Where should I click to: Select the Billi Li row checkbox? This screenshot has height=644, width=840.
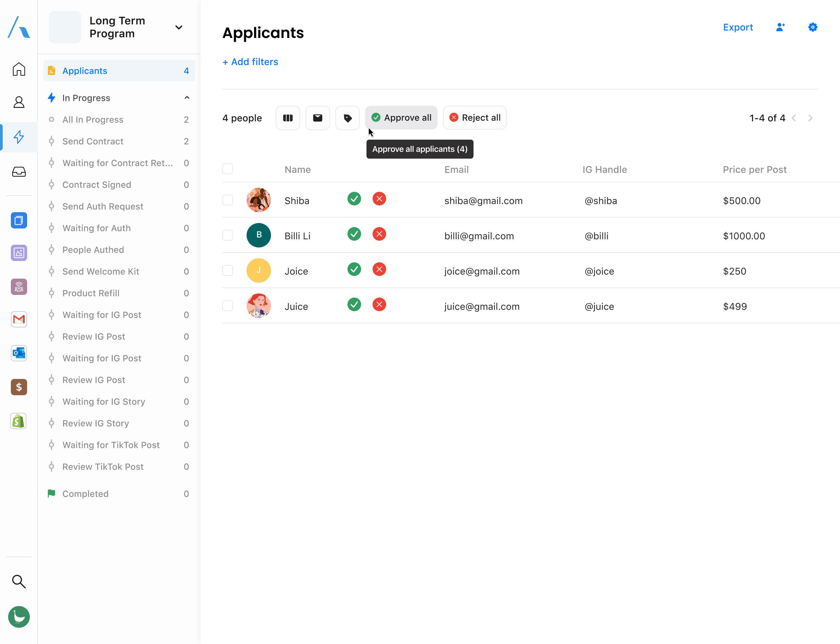[x=228, y=235]
